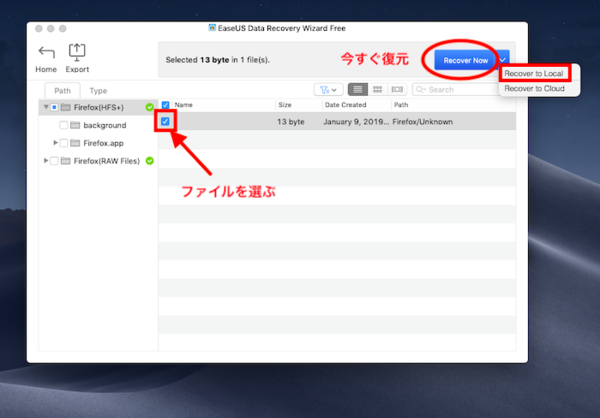Select the Firefox(RAW Files) tree item
This screenshot has width=600, height=418.
107,161
